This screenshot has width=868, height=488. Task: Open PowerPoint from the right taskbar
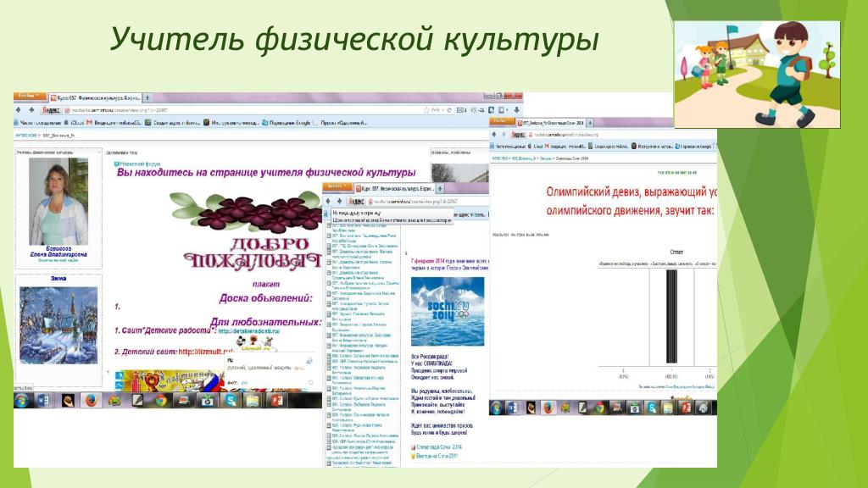(x=686, y=408)
